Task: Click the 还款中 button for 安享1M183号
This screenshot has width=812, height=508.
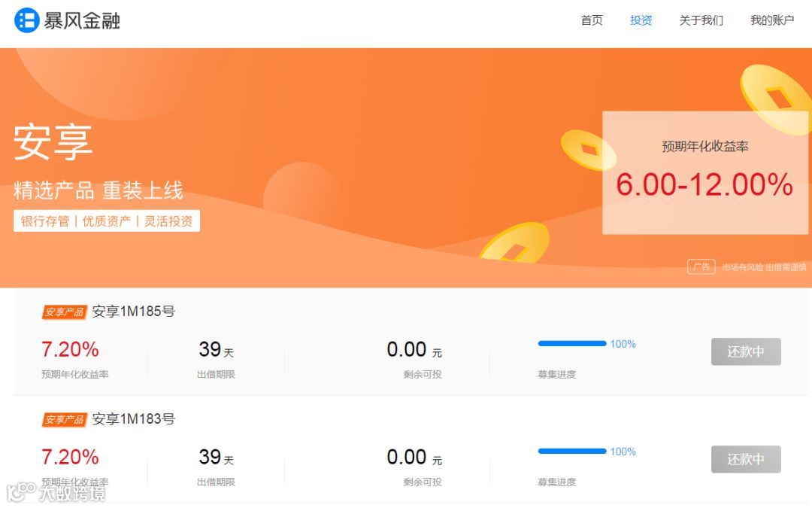Action: coord(746,459)
